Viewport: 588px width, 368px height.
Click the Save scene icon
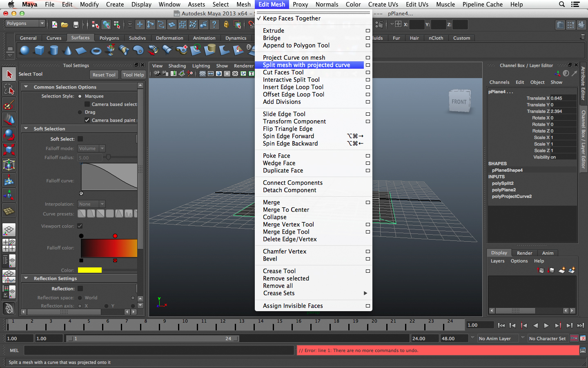[76, 25]
